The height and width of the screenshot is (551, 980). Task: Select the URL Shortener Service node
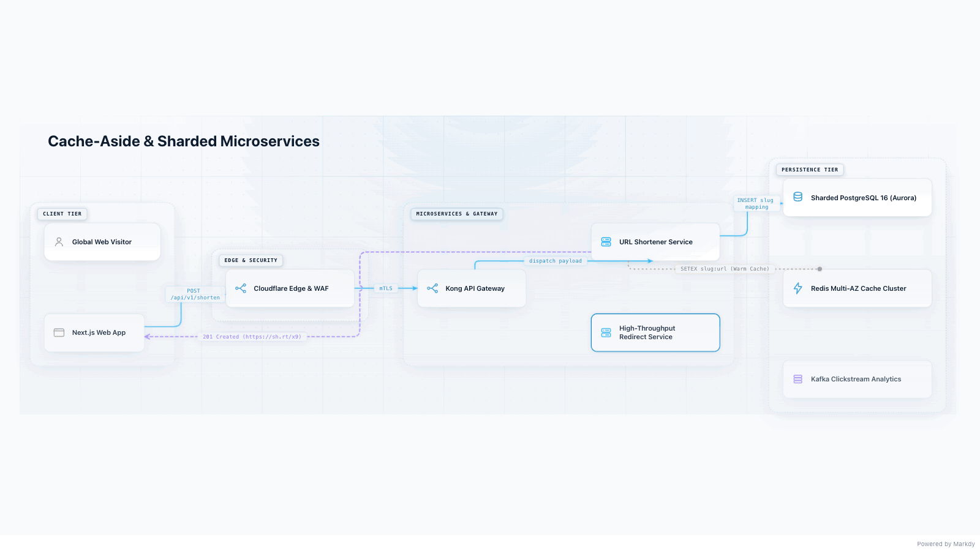coord(655,242)
